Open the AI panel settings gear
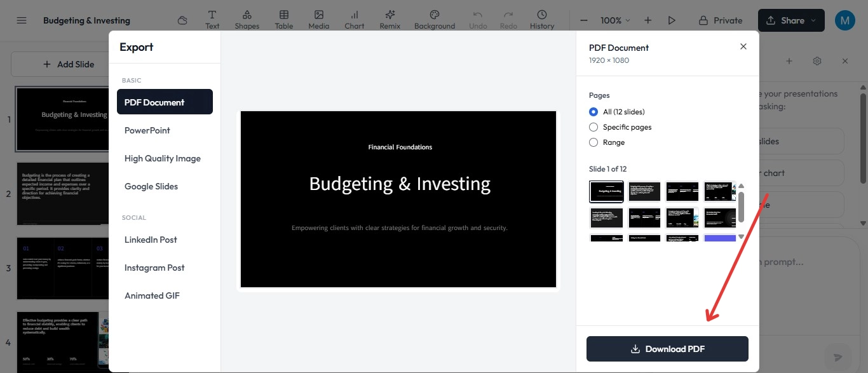868x373 pixels. point(817,61)
